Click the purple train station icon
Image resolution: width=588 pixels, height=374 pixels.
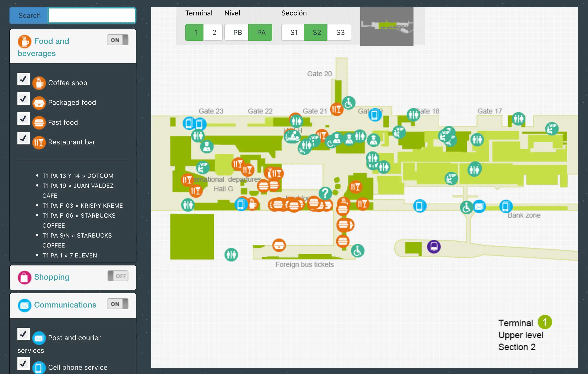(x=434, y=247)
